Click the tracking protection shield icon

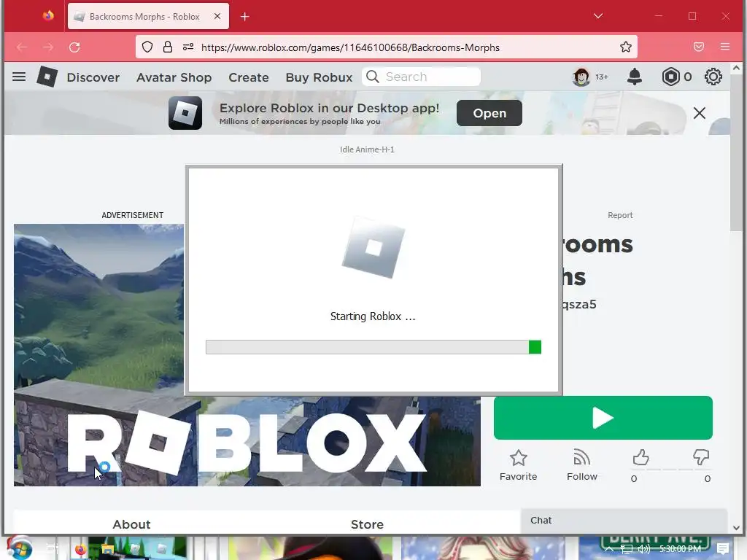pyautogui.click(x=147, y=47)
